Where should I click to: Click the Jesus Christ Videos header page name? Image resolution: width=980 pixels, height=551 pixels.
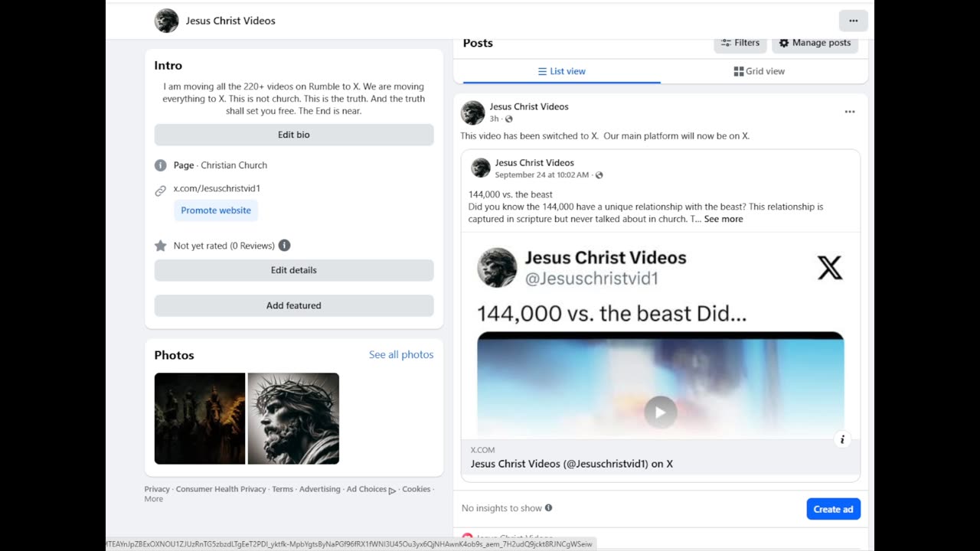[x=230, y=21]
